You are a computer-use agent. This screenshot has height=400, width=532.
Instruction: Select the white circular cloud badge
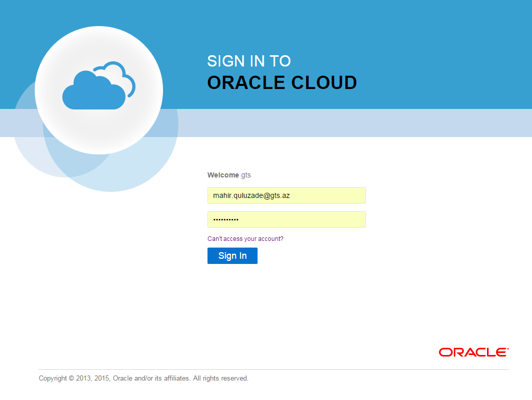click(99, 90)
